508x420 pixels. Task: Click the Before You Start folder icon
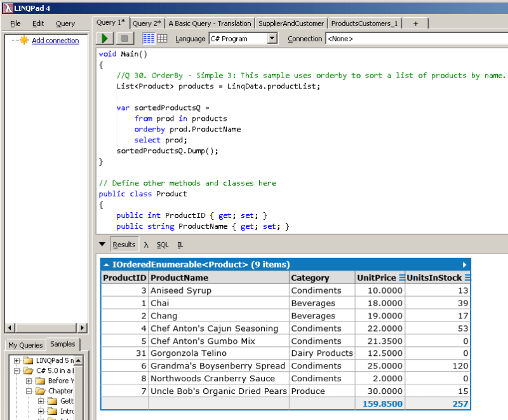41,381
